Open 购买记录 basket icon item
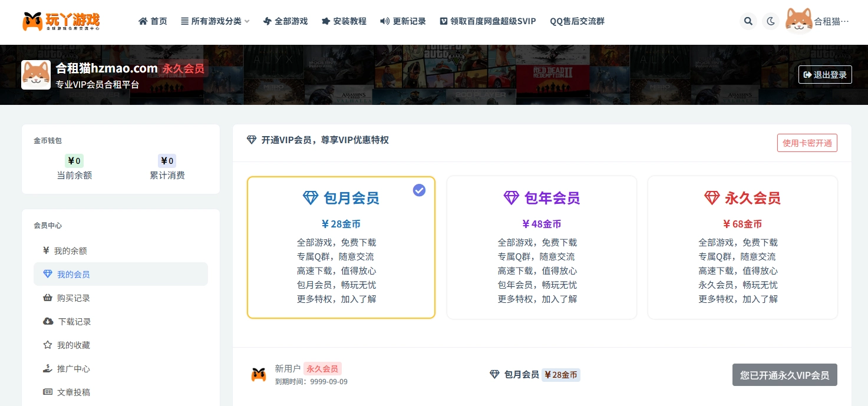Screen dimensions: 868x406 coord(73,298)
